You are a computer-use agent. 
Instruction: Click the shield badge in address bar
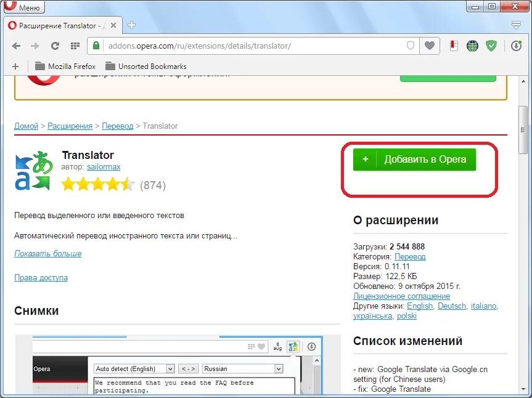coord(411,46)
